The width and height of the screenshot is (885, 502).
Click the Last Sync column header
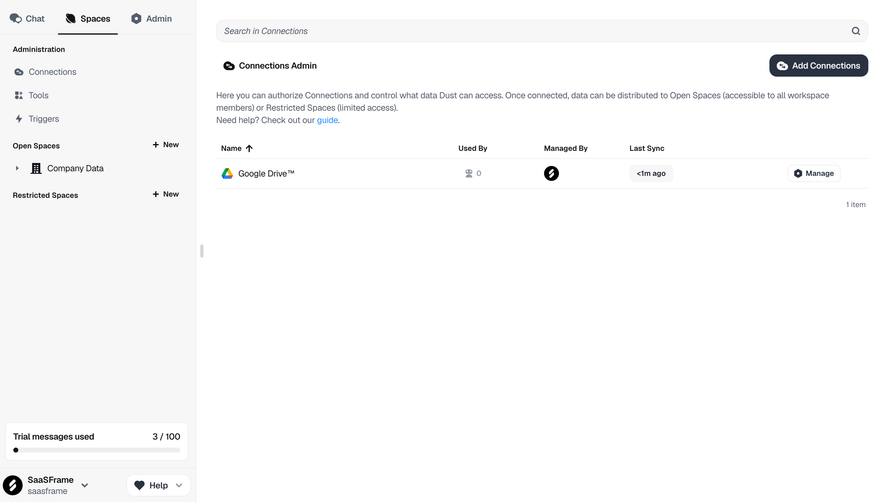(647, 149)
